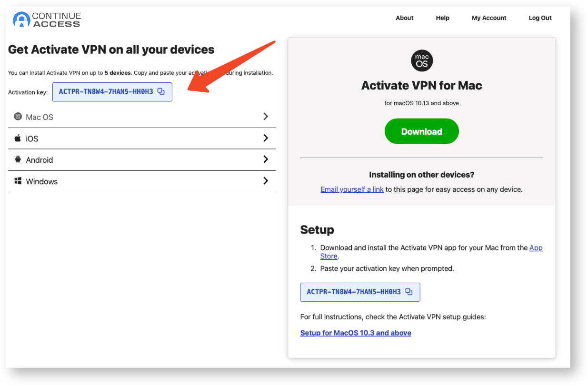This screenshot has width=588, height=385.
Task: Open the App Store link
Action: (536, 247)
